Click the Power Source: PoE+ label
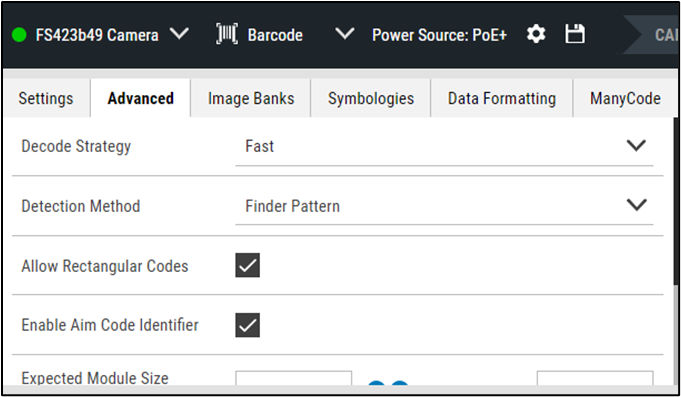The width and height of the screenshot is (681, 397). click(440, 35)
